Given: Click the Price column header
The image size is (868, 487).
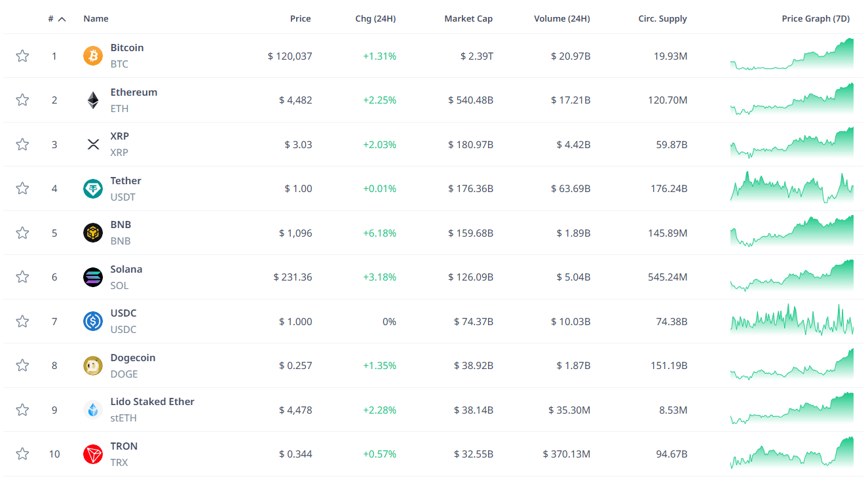Looking at the screenshot, I should 301,19.
